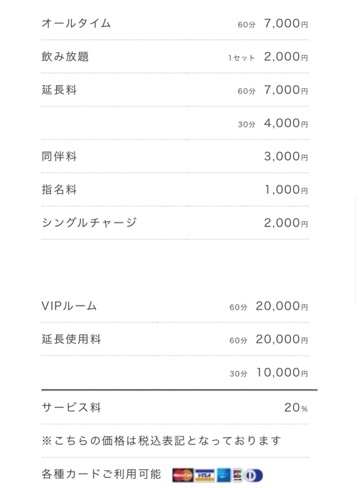Select the オールタイム price row label

click(x=76, y=23)
